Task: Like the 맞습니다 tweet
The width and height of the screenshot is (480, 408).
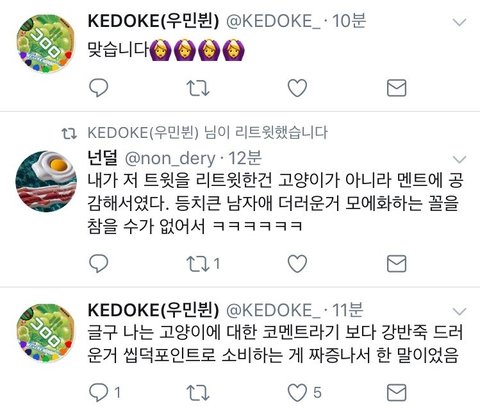Action: 297,88
